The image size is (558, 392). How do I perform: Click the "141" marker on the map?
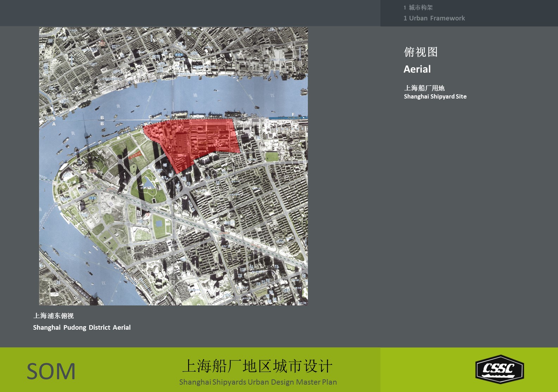[x=244, y=120]
